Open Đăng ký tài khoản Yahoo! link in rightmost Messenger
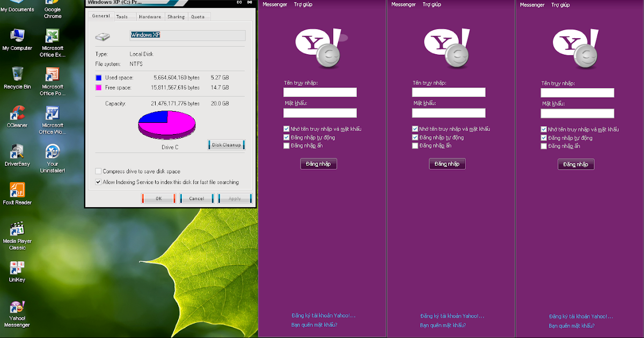This screenshot has width=644, height=338. (581, 317)
